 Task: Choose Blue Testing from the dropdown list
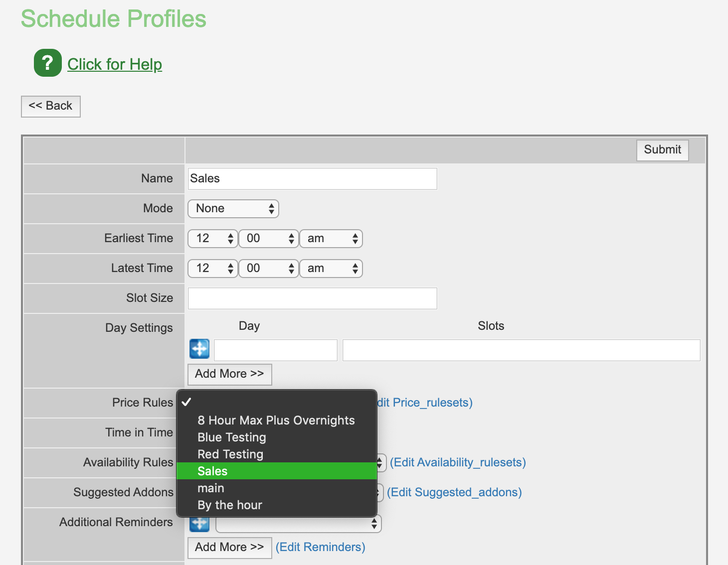(277, 437)
